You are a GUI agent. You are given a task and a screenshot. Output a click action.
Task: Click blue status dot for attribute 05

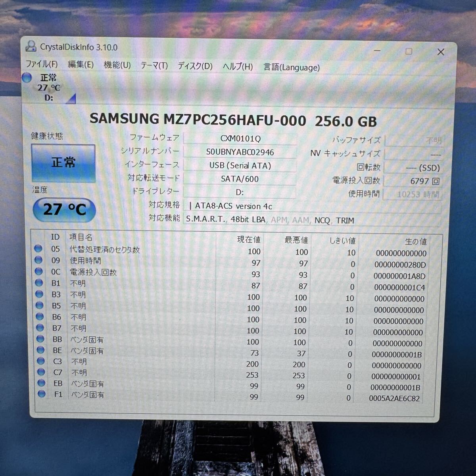[x=39, y=249]
